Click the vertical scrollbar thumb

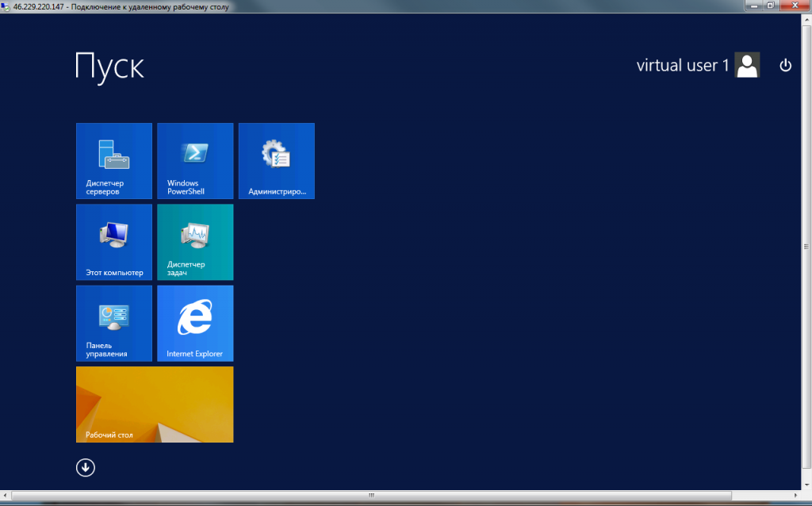click(806, 247)
